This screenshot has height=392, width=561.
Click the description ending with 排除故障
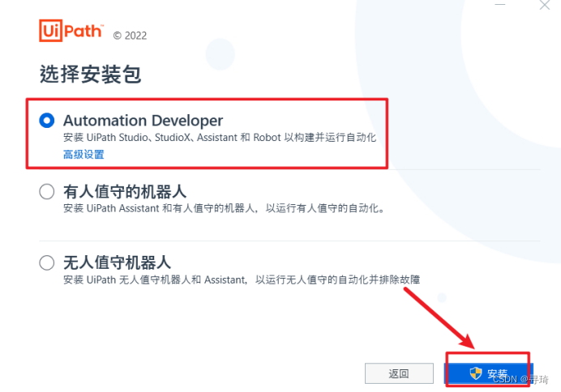point(242,279)
